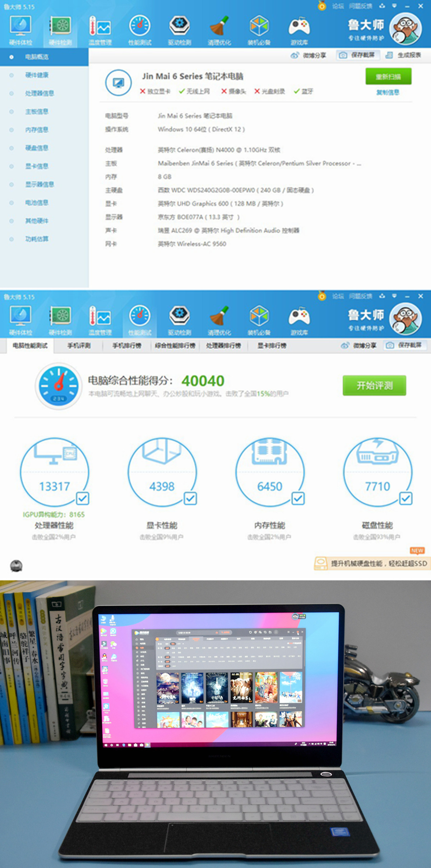Image resolution: width=431 pixels, height=868 pixels.
Task: Open 温度管理 icon in benchmark score window
Action: pyautogui.click(x=100, y=321)
